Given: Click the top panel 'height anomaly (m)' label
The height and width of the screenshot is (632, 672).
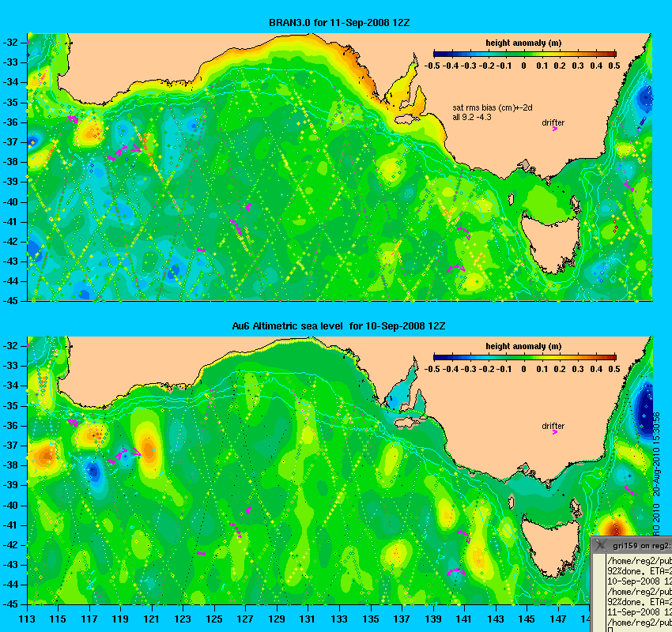Looking at the screenshot, I should point(523,43).
